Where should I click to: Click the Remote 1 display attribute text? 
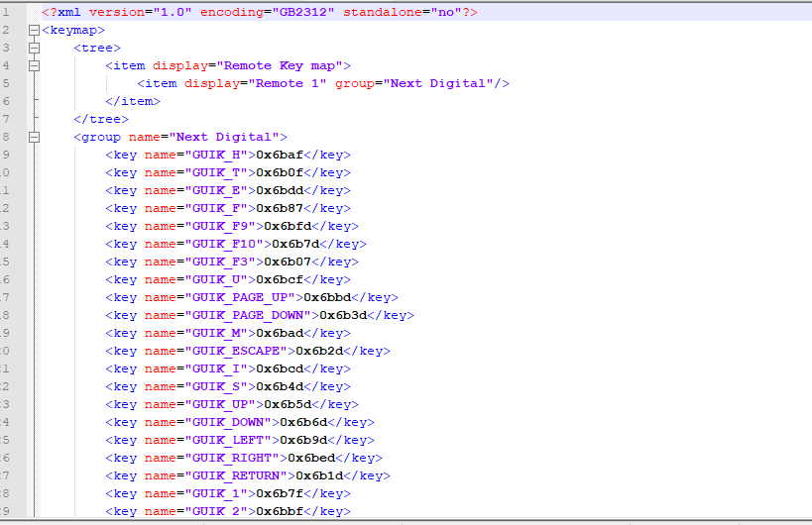[x=288, y=84]
